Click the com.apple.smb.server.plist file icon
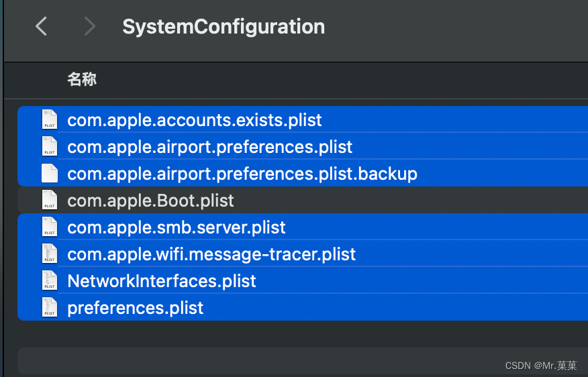Screen dimensions: 588x377 (50, 227)
